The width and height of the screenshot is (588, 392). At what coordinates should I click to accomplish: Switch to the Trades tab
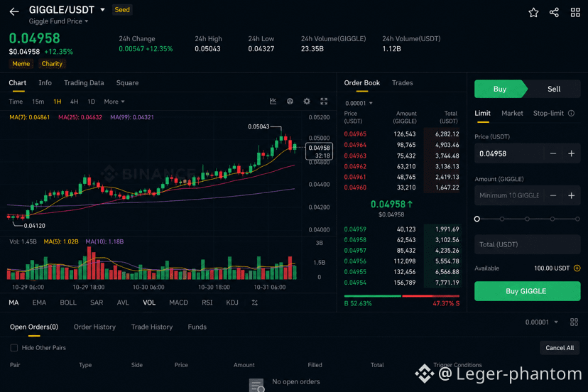(x=403, y=83)
